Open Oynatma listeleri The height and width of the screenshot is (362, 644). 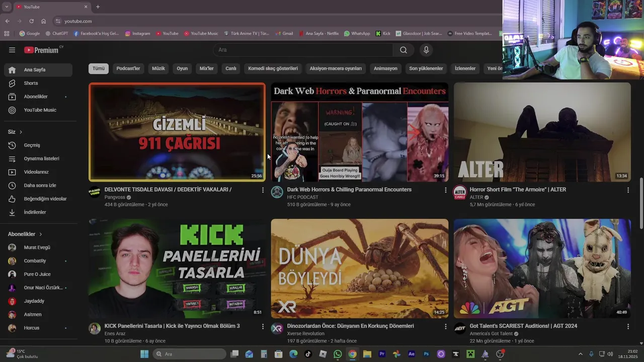click(38, 158)
